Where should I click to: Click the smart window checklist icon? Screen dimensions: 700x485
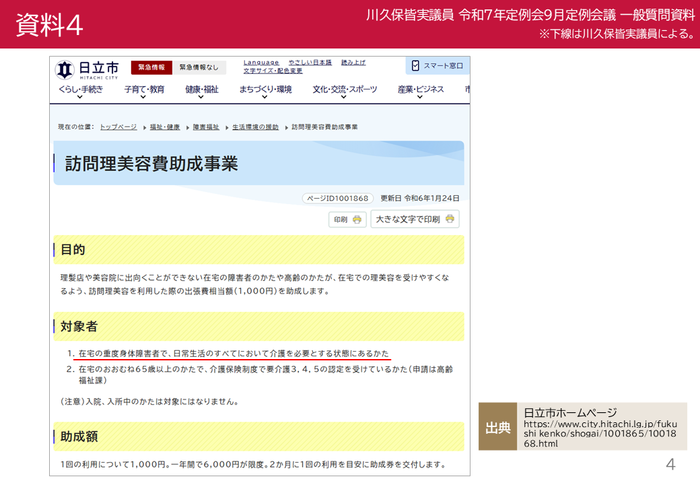pyautogui.click(x=415, y=66)
